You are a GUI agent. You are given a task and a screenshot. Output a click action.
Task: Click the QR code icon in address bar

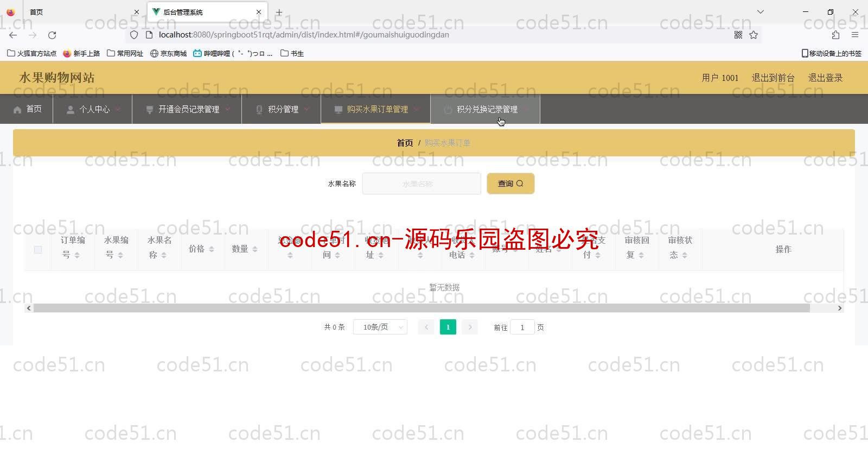point(738,35)
